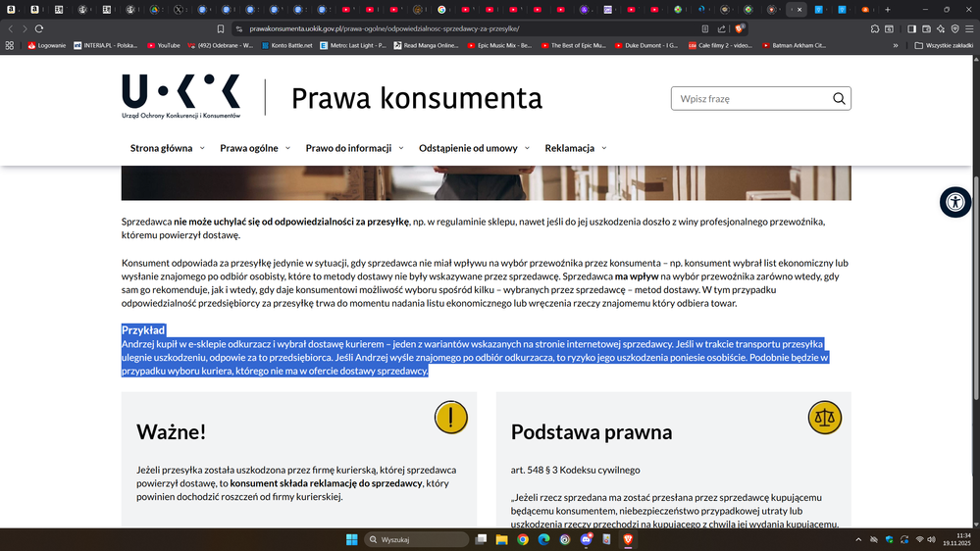This screenshot has height=551, width=980.
Task: Open Task View on the taskbar
Action: point(481,540)
